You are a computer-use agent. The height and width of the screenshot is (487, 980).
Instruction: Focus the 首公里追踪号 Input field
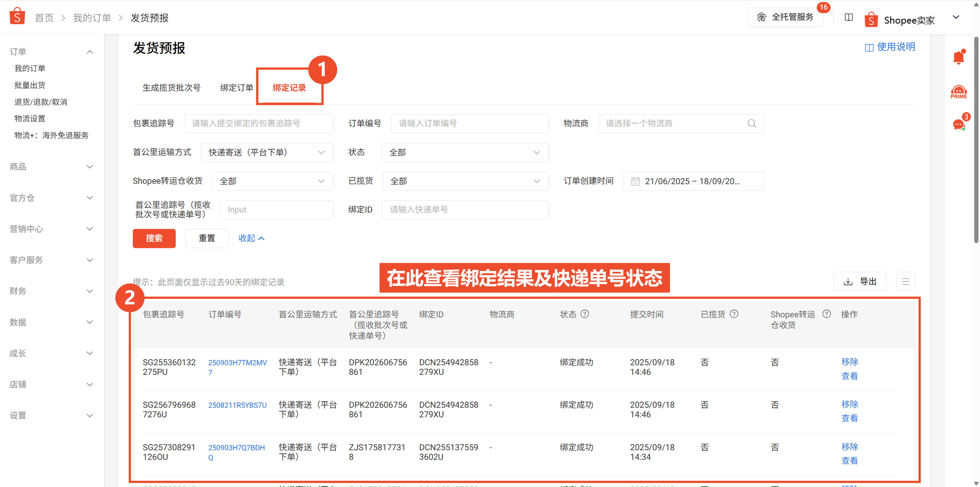coord(277,210)
